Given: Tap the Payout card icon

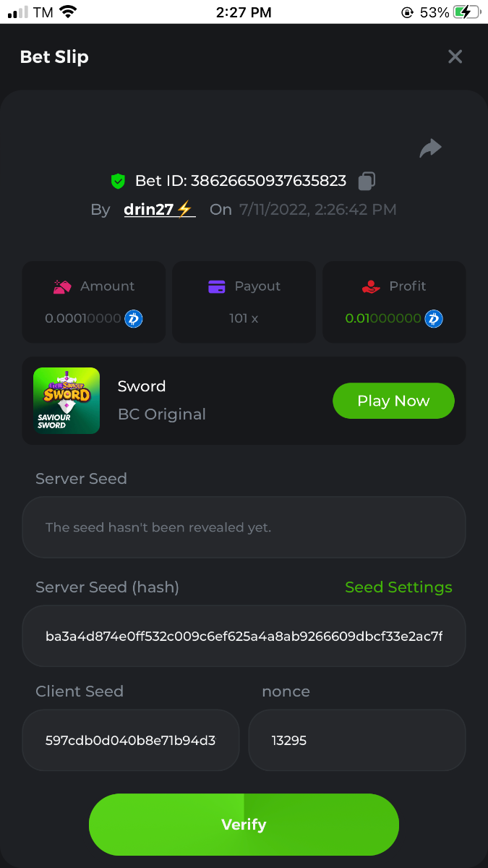Looking at the screenshot, I should click(x=217, y=286).
